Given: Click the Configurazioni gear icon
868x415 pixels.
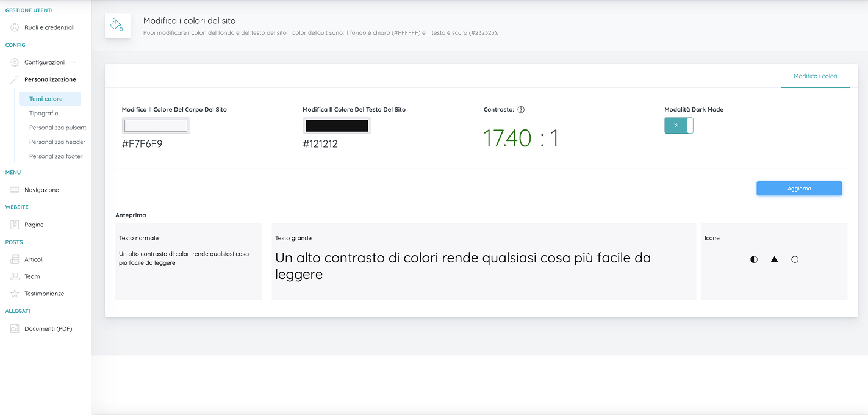Looking at the screenshot, I should click(15, 62).
